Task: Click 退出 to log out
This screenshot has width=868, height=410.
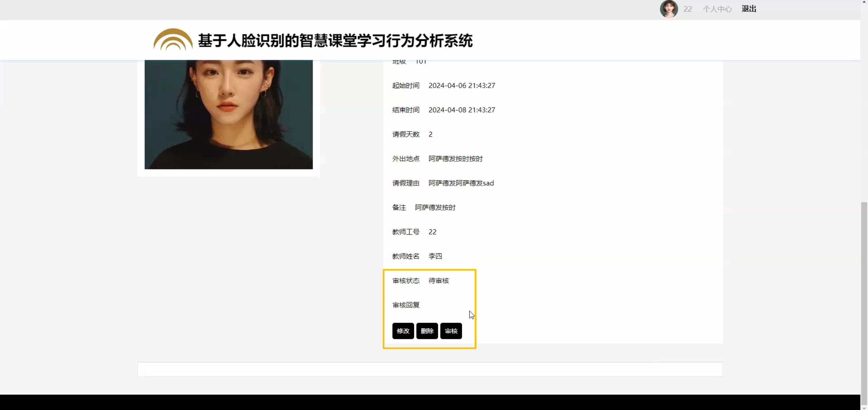Action: tap(749, 9)
